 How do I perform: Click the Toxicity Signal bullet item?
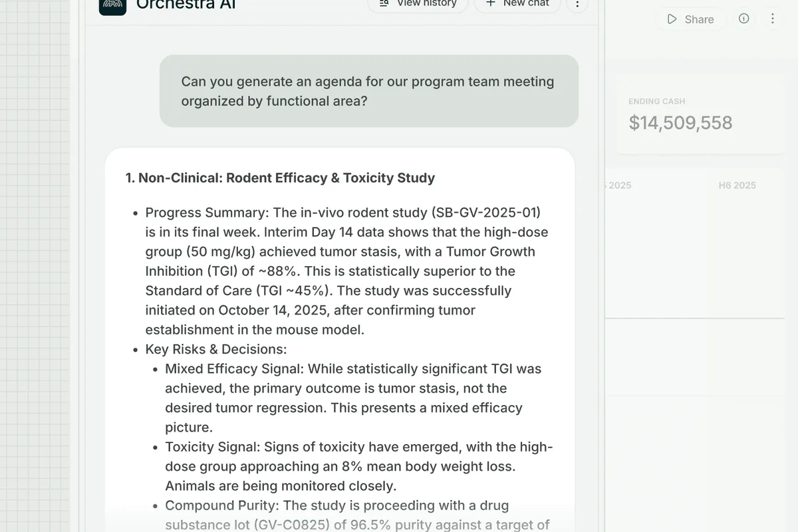click(359, 466)
